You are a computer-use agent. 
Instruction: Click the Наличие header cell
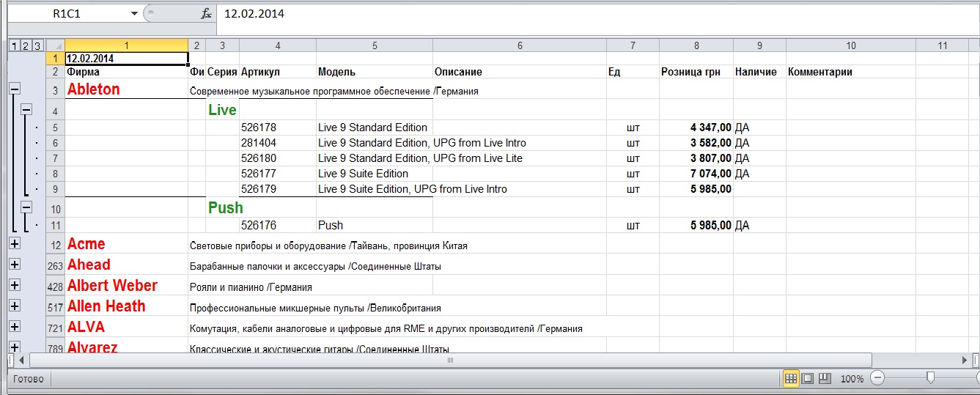pyautogui.click(x=759, y=72)
